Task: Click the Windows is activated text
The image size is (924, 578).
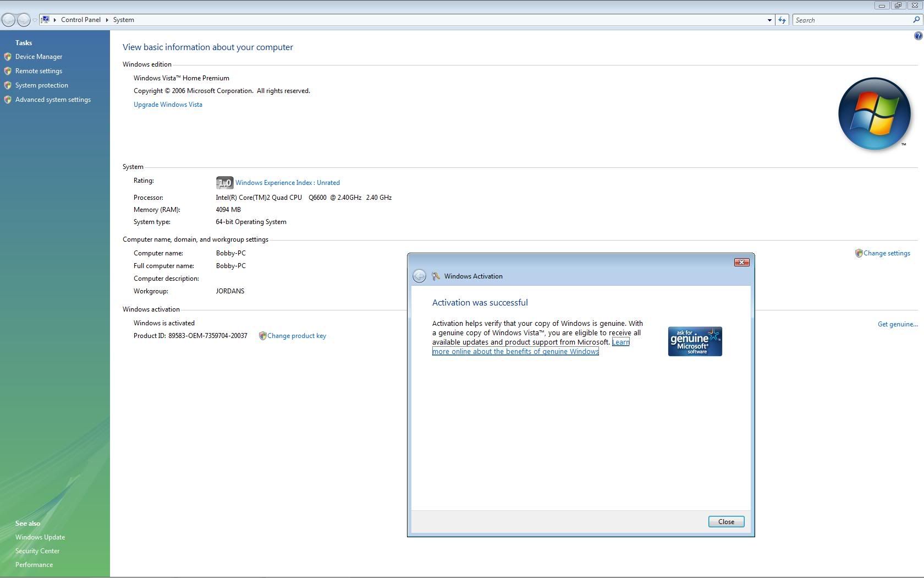Action: (164, 323)
